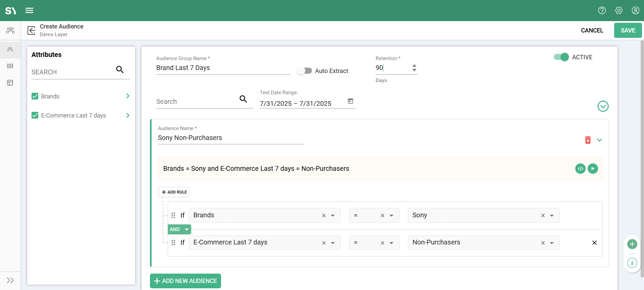Toggle the Auto Extract switch
This screenshot has height=290, width=644.
305,71
